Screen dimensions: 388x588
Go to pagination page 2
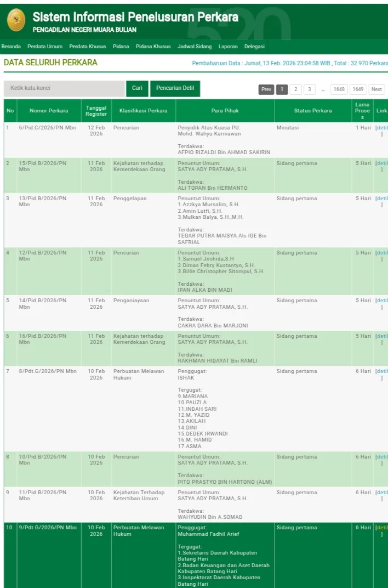pos(295,89)
